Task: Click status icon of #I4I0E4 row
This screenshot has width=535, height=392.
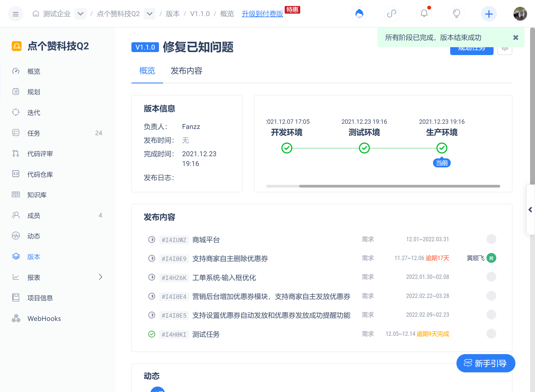Action: tap(152, 296)
